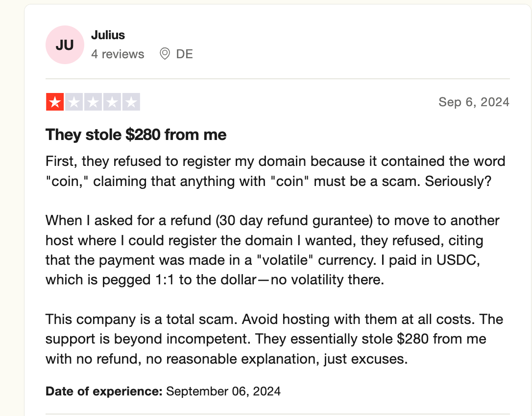
Task: Click the first red rating star
Action: click(x=55, y=102)
